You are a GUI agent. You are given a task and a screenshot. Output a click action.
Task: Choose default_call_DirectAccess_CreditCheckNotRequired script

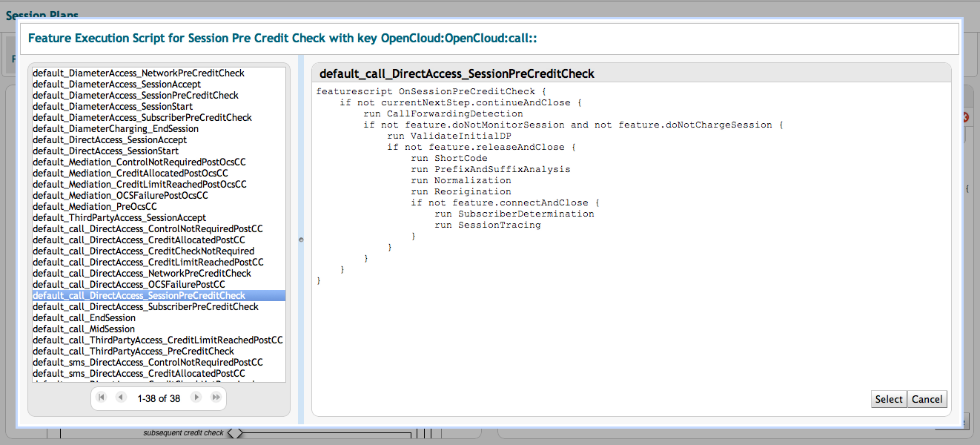tap(143, 251)
